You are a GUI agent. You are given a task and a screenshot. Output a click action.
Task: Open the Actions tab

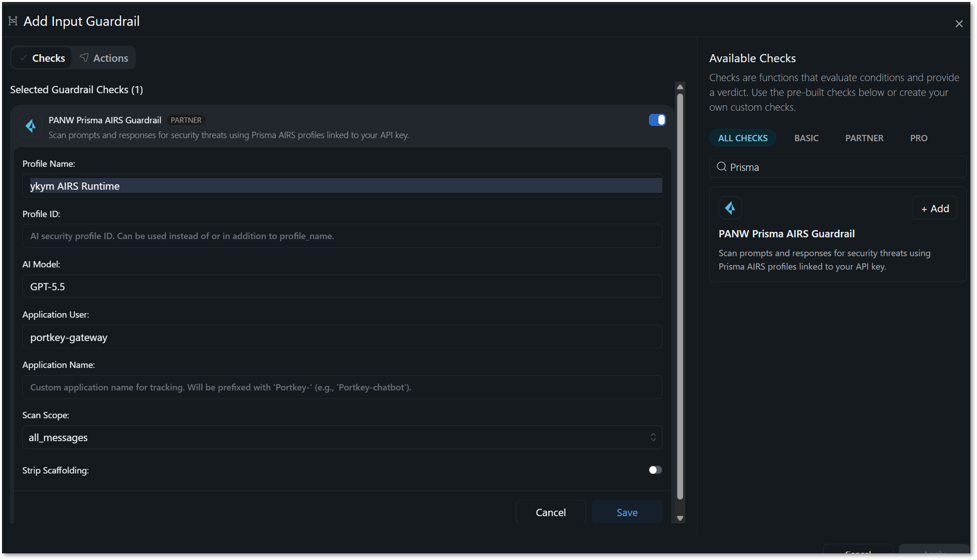104,58
